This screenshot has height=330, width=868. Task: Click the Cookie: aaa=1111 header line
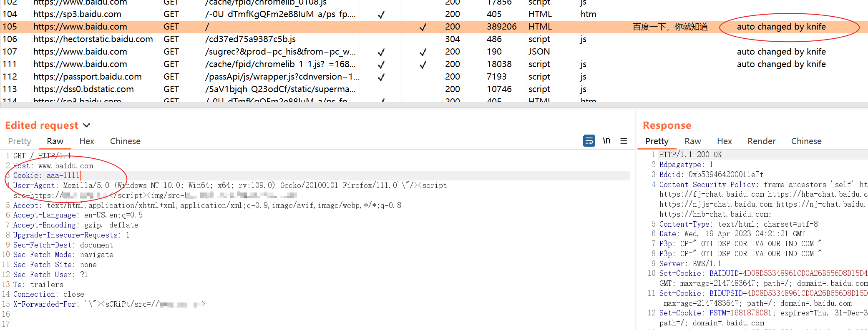coord(46,175)
